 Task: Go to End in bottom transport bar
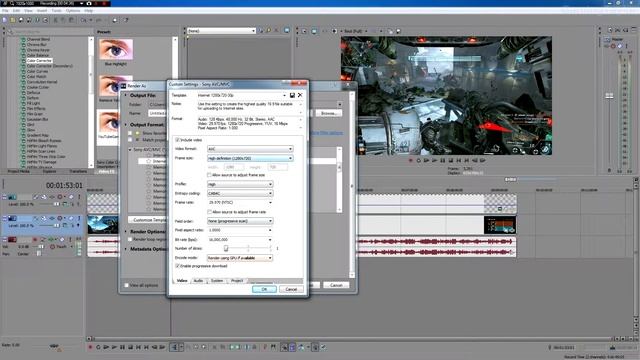[x=146, y=347]
